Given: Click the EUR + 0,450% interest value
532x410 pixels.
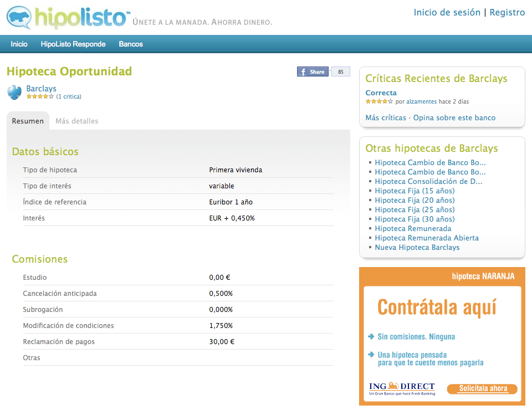Looking at the screenshot, I should pos(232,218).
